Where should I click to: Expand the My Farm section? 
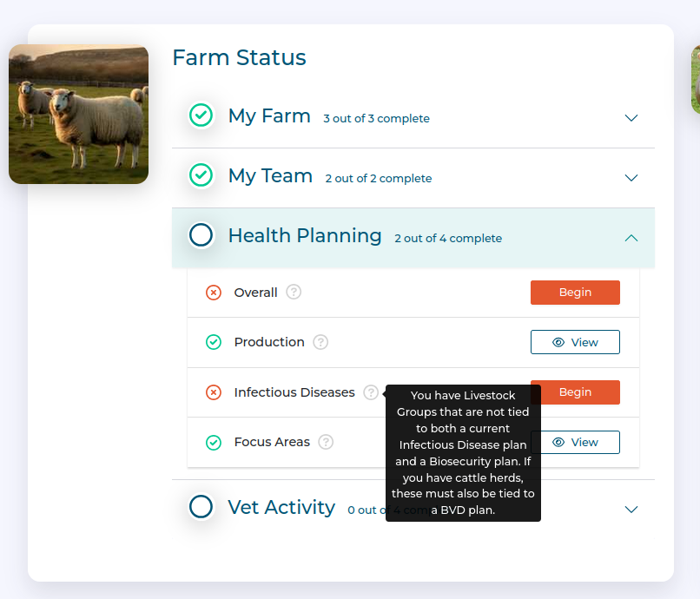click(x=631, y=118)
